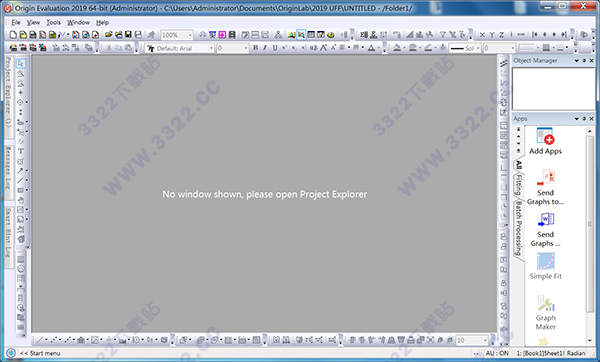The image size is (600, 362).
Task: Click the Start menu circular icon
Action: coord(11,353)
